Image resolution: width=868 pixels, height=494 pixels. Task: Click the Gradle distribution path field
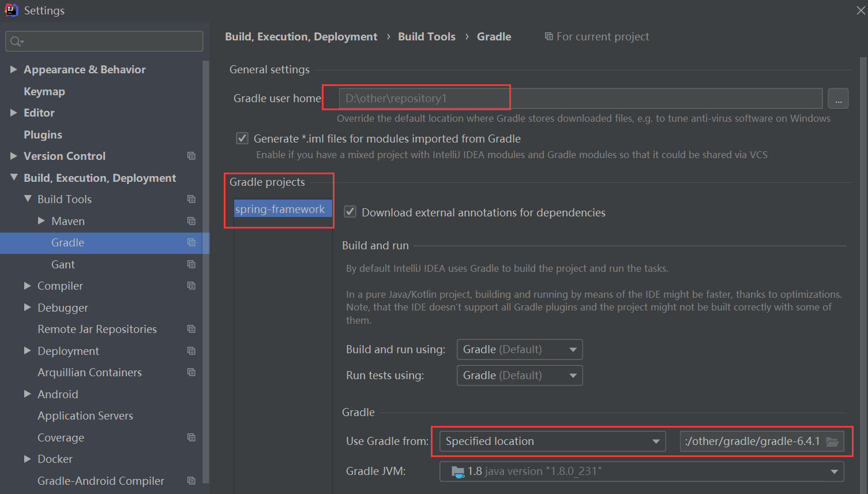(x=761, y=441)
